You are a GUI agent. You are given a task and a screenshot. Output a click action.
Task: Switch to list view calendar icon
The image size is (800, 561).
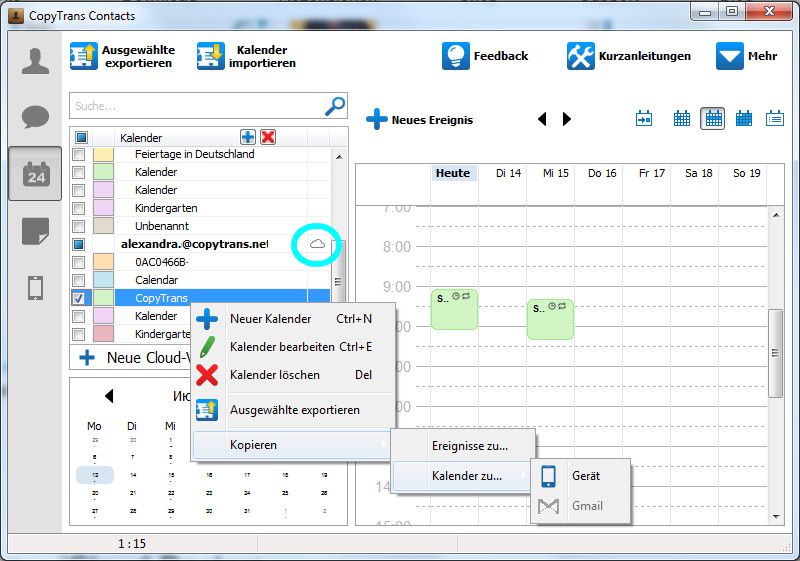pos(774,118)
